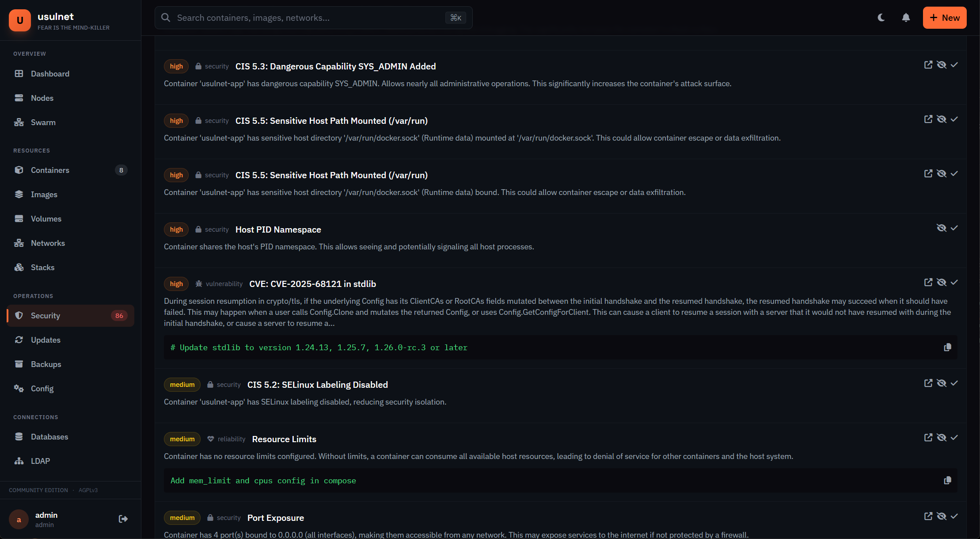Toggle dark mode with the moon icon
This screenshot has width=980, height=539.
click(881, 18)
